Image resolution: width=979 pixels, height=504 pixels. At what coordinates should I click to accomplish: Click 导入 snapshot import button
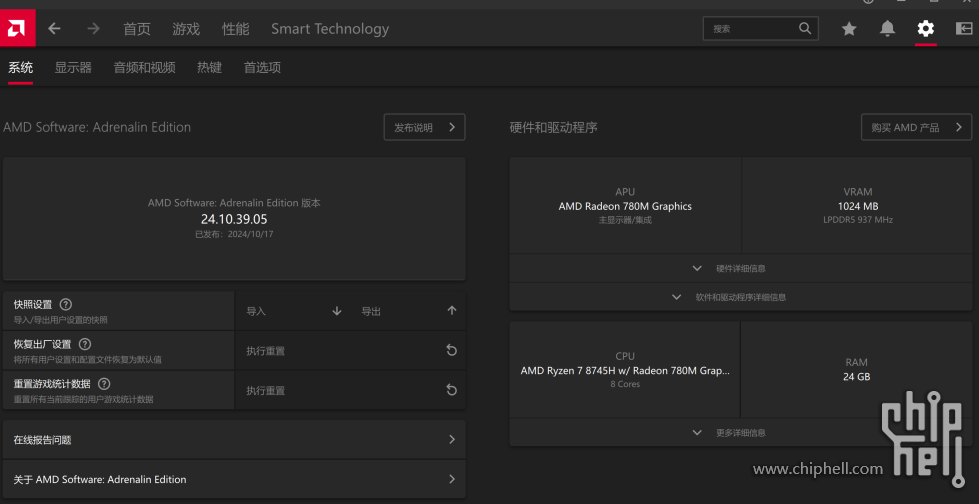293,311
